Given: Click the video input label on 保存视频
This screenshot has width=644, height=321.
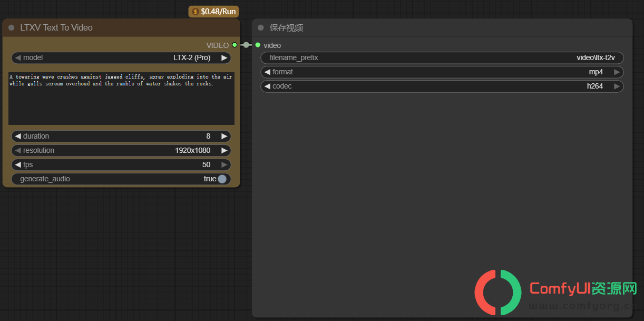Looking at the screenshot, I should 272,45.
